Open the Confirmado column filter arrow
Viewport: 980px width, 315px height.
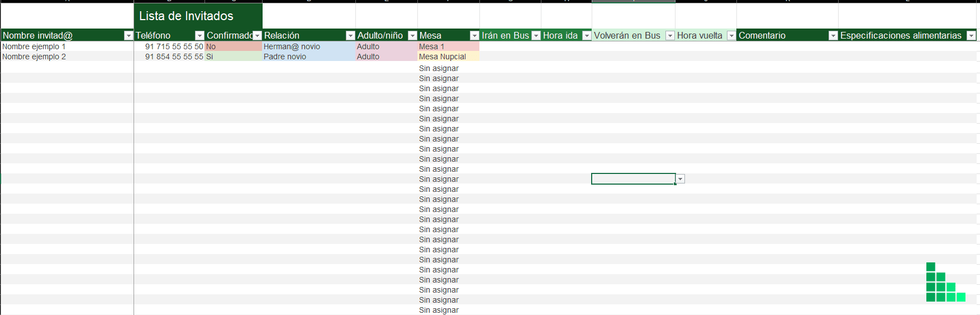click(x=257, y=36)
